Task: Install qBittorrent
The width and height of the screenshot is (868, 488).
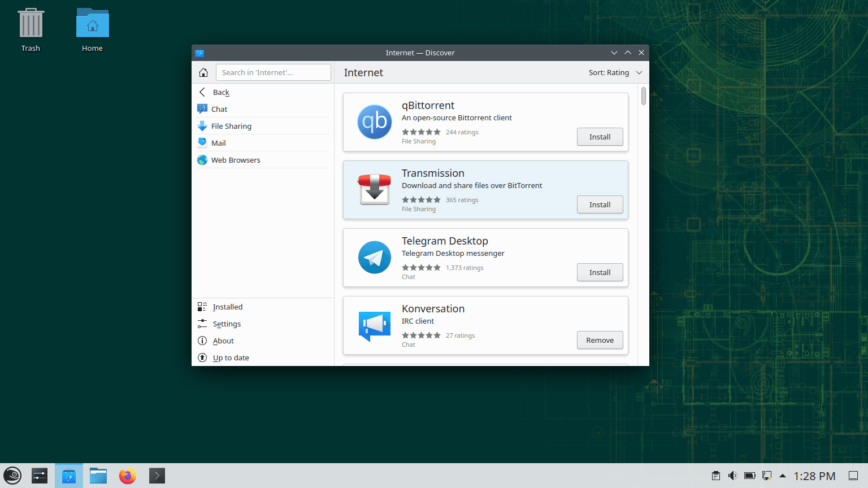Action: click(600, 137)
